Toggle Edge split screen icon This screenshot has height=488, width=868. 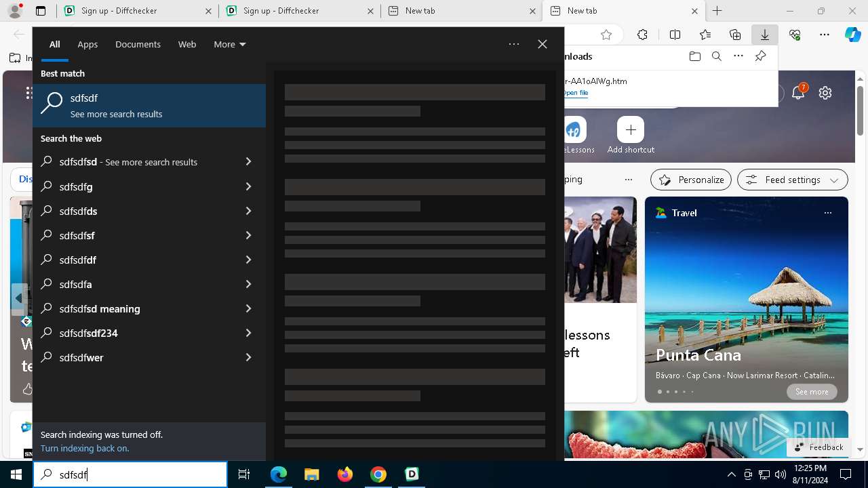tap(675, 35)
